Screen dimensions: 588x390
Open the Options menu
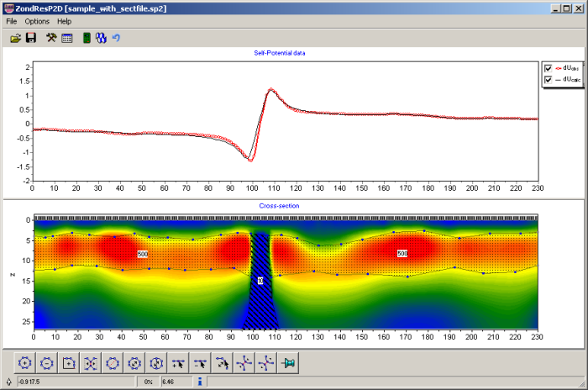click(37, 21)
